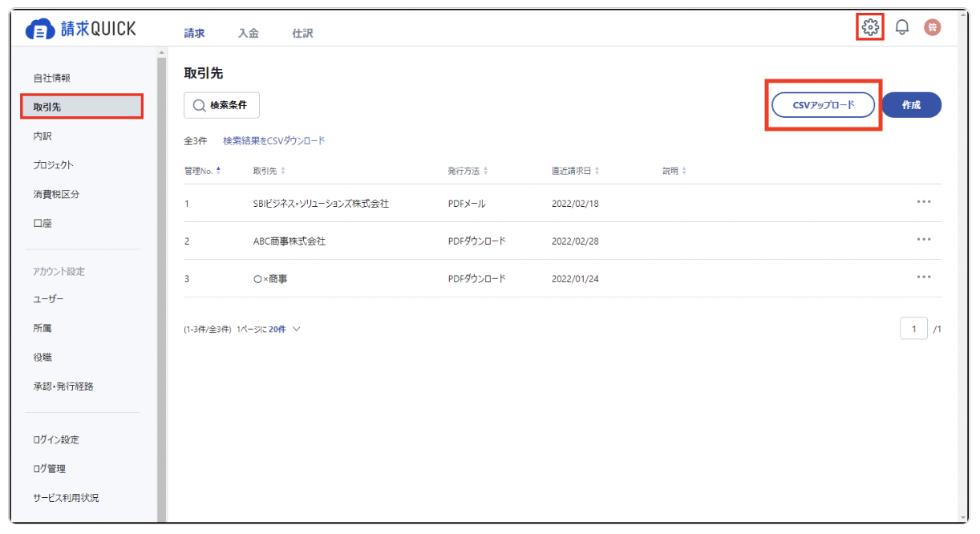Sort by 直近請求日 column arrows
The width and height of the screenshot is (980, 534).
point(597,171)
